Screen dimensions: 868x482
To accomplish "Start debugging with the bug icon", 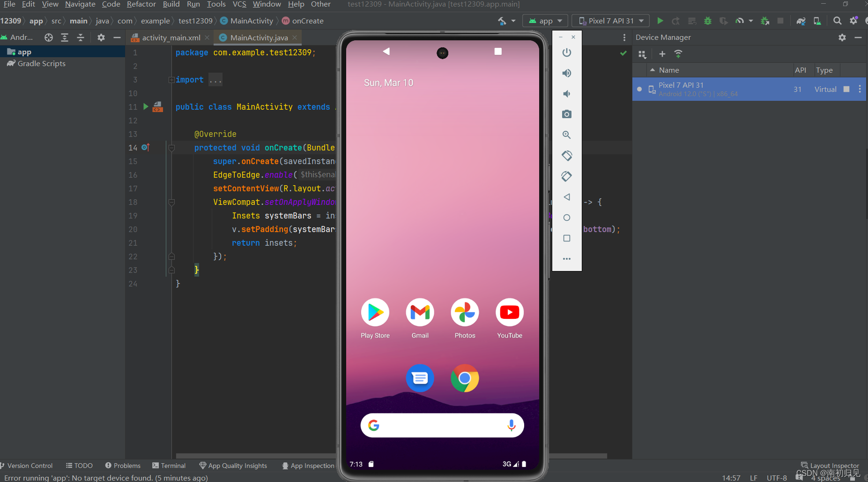I will 708,21.
